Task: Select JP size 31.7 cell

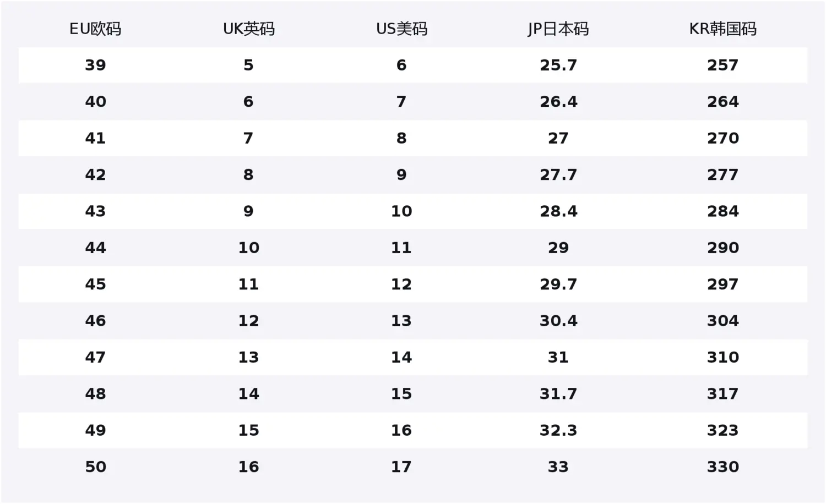Action: pos(558,393)
